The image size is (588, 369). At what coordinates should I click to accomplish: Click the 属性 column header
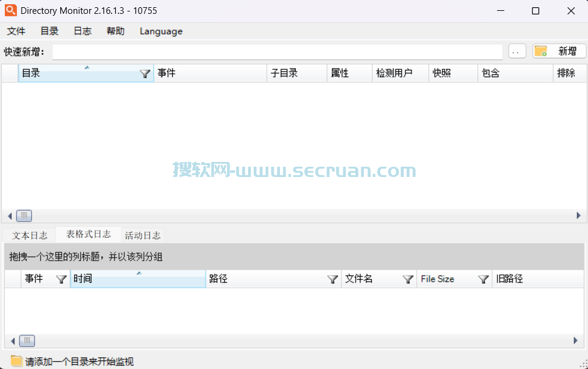[349, 73]
